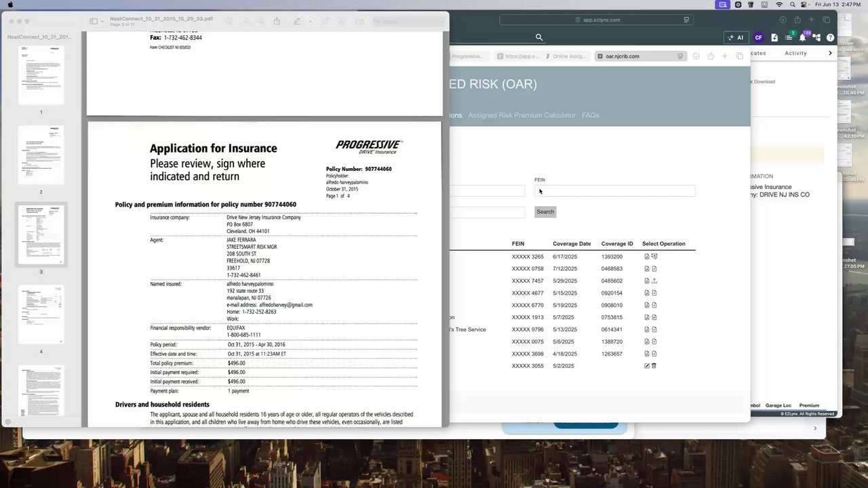Click the second operation icon for coverage 1393200

click(x=654, y=257)
